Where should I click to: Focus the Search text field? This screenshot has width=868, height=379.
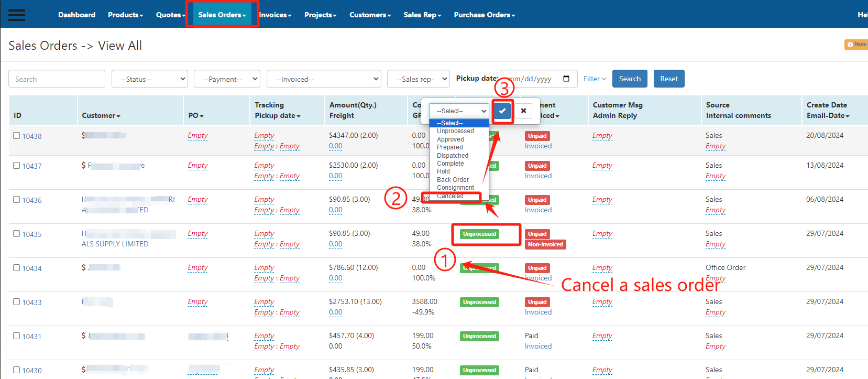(57, 79)
